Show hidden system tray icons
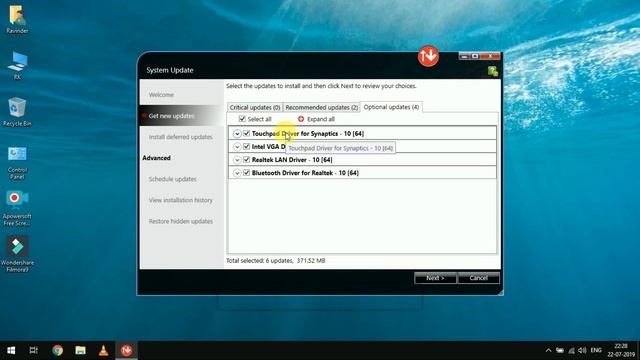The width and height of the screenshot is (640, 360). point(548,350)
